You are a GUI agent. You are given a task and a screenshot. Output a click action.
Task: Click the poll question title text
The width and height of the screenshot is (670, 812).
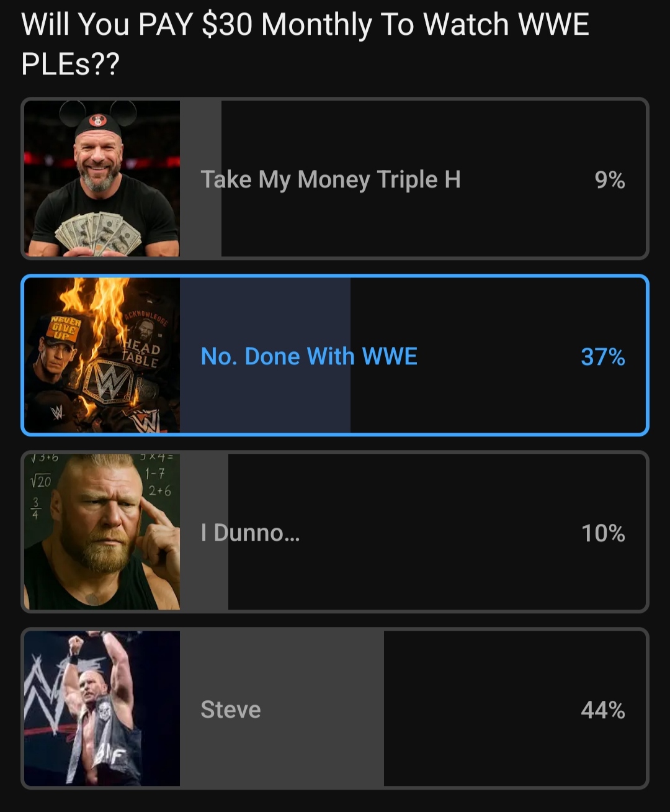305,43
